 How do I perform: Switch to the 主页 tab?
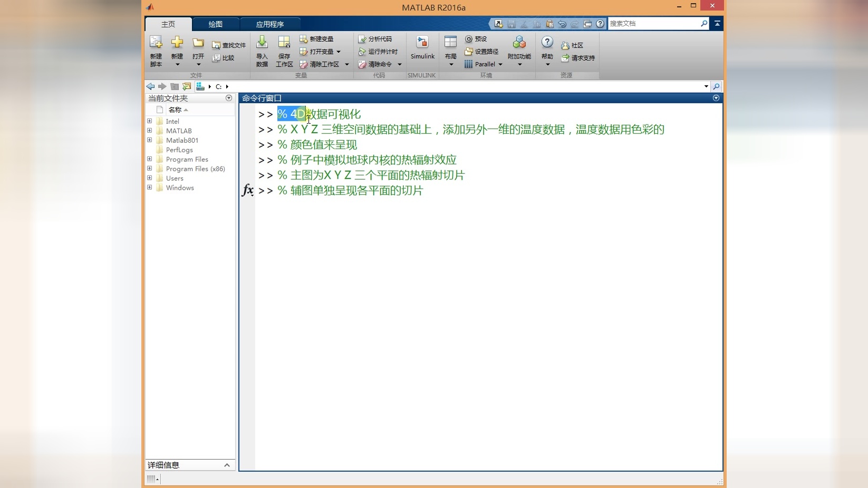click(x=168, y=24)
